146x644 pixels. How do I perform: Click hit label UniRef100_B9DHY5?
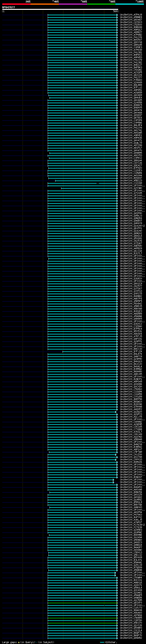pyautogui.click(x=131, y=108)
